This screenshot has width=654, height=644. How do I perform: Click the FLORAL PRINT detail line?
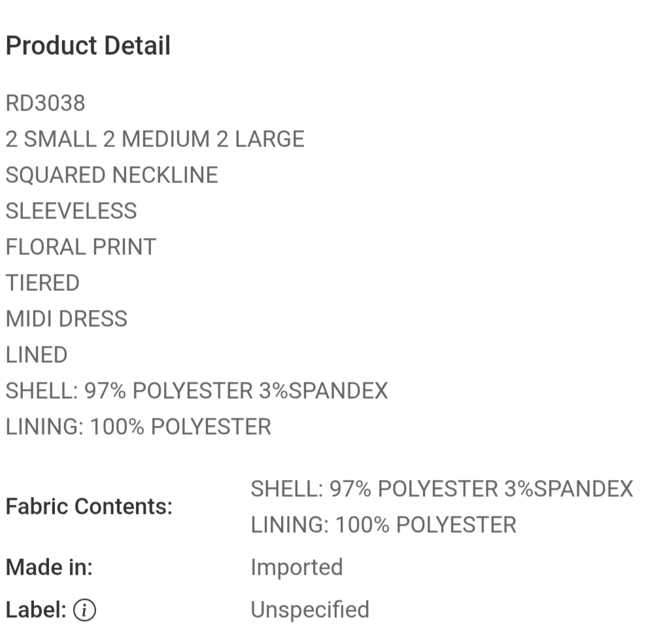click(81, 246)
